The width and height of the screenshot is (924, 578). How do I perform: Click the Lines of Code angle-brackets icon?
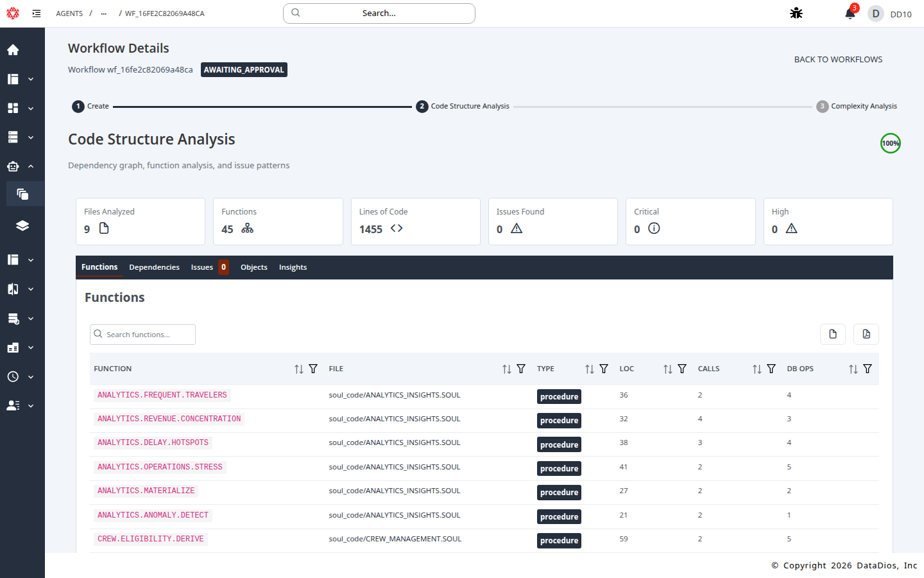tap(396, 228)
